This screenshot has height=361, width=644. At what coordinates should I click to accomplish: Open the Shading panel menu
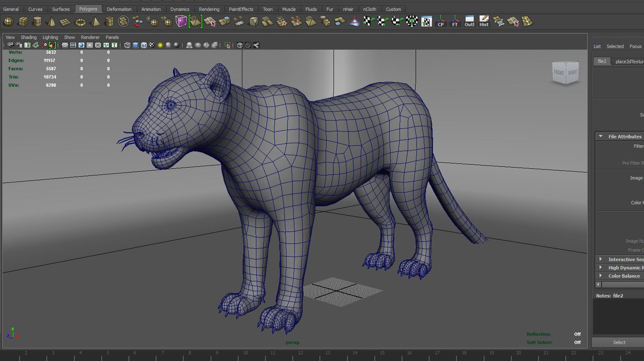pyautogui.click(x=29, y=37)
